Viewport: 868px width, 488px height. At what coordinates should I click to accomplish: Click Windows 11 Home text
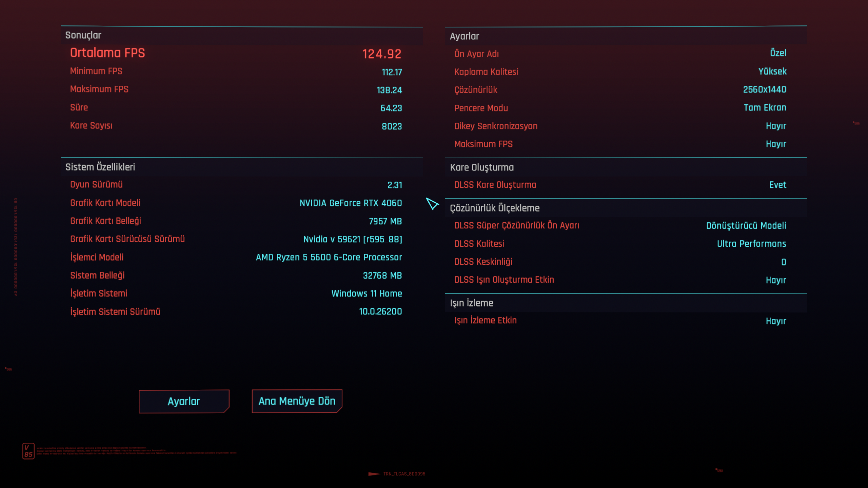(x=367, y=293)
